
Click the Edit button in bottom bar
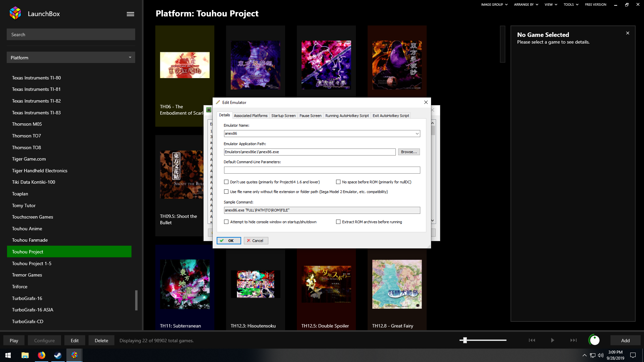[74, 340]
